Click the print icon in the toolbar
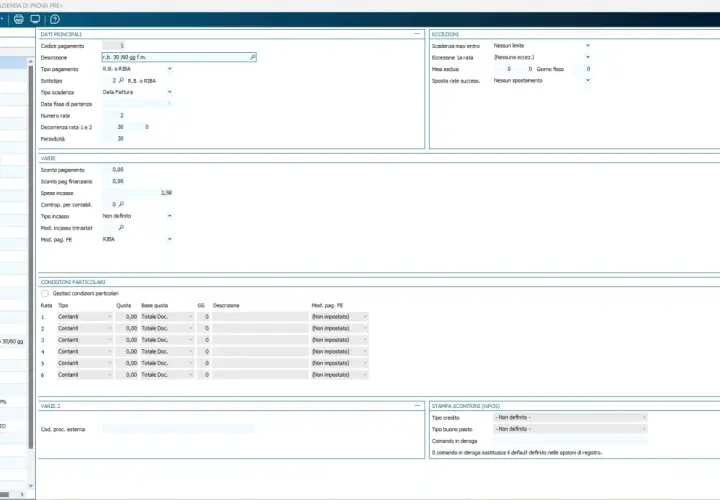 (x=19, y=19)
